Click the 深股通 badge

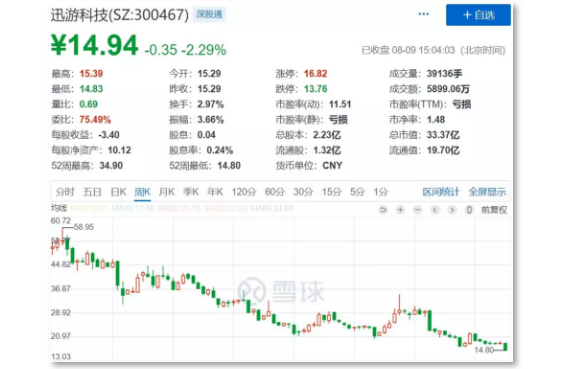pyautogui.click(x=209, y=14)
